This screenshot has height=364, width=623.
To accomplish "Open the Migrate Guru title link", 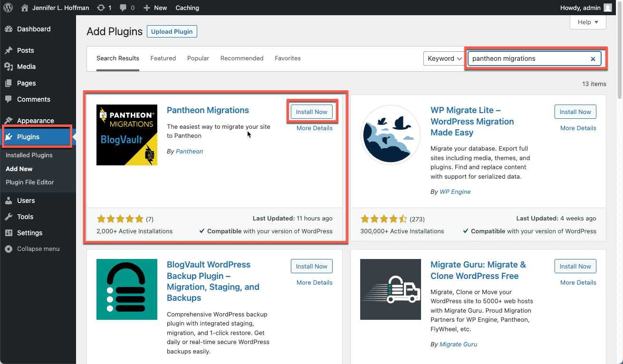I will [x=478, y=270].
